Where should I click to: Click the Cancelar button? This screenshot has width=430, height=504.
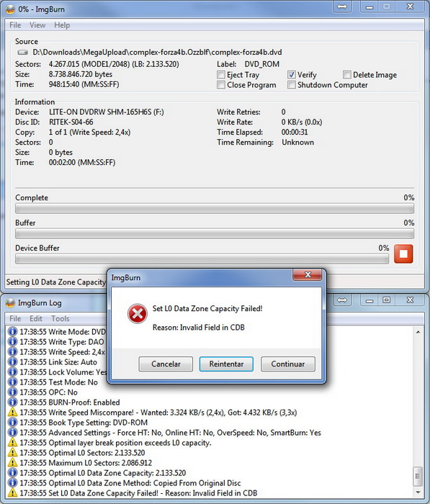tap(166, 364)
